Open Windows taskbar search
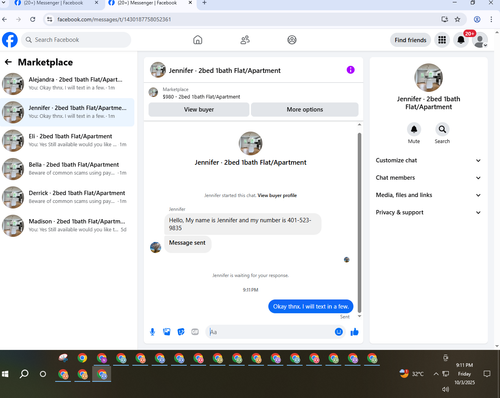This screenshot has width=500, height=398. pyautogui.click(x=24, y=374)
